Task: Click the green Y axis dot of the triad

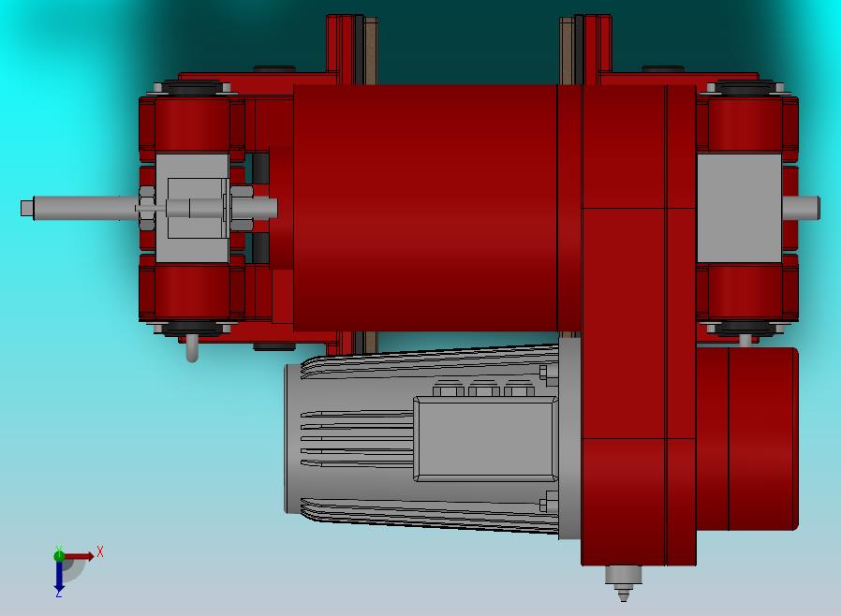Action: pyautogui.click(x=59, y=556)
